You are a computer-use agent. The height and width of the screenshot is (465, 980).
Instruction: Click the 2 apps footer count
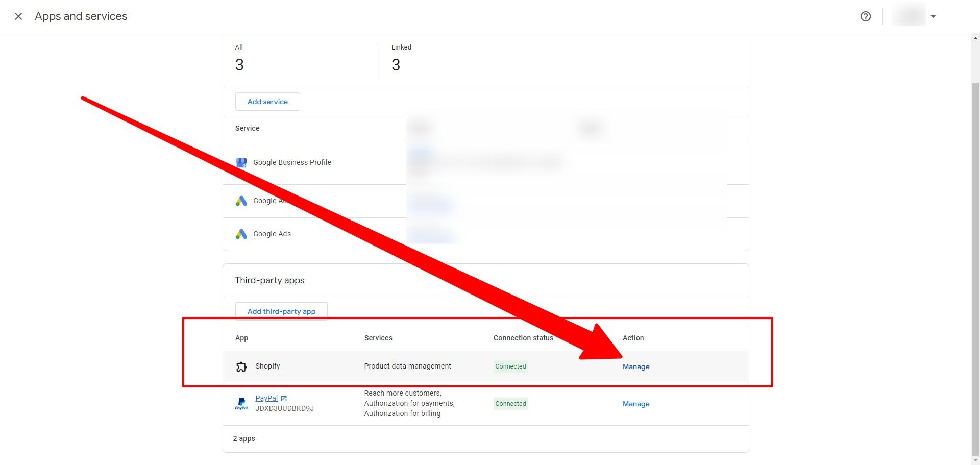pyautogui.click(x=244, y=438)
